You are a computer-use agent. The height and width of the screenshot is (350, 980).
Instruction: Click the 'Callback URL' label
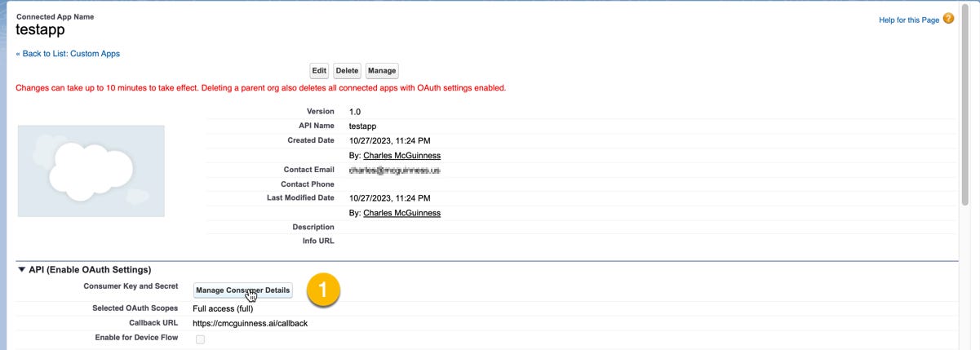(153, 323)
